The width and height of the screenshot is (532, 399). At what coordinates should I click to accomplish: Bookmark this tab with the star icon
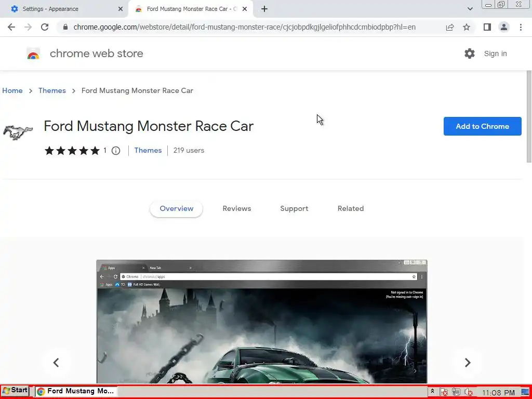467,27
